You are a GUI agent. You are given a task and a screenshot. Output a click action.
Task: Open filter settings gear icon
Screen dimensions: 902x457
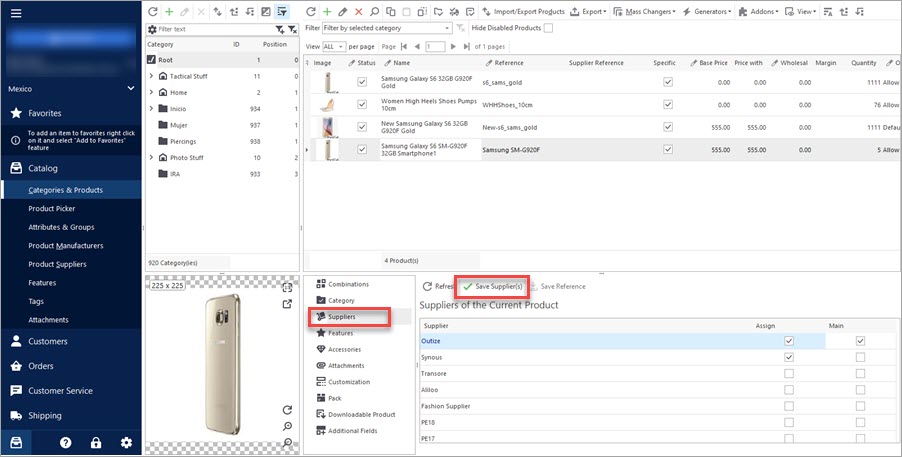click(x=152, y=29)
